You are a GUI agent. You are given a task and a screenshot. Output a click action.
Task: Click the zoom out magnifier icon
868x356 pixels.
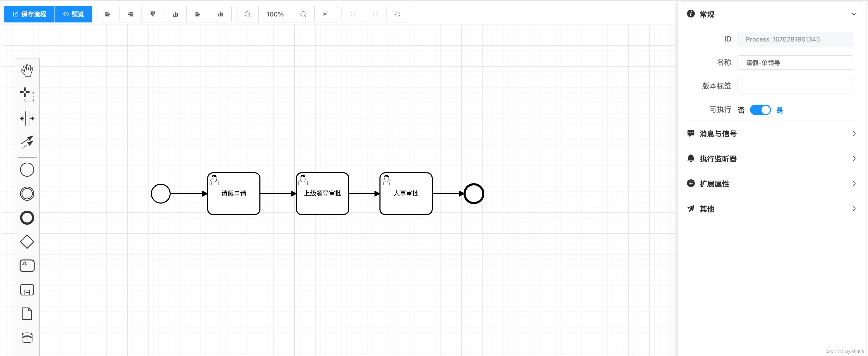point(247,14)
